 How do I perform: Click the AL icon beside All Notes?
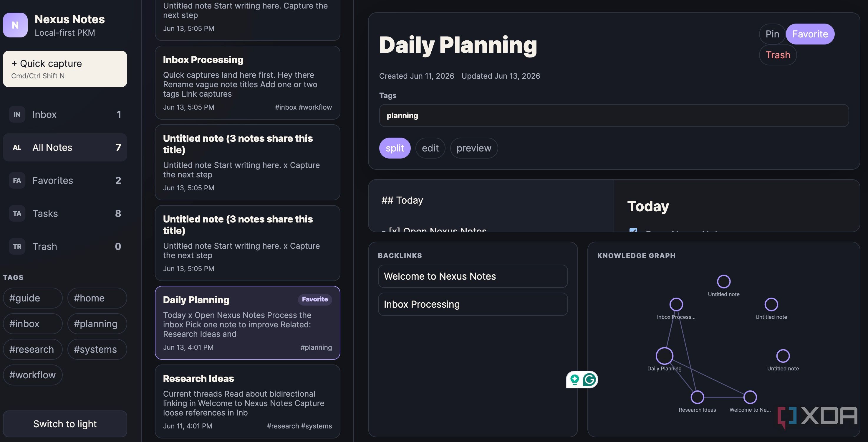pyautogui.click(x=17, y=147)
